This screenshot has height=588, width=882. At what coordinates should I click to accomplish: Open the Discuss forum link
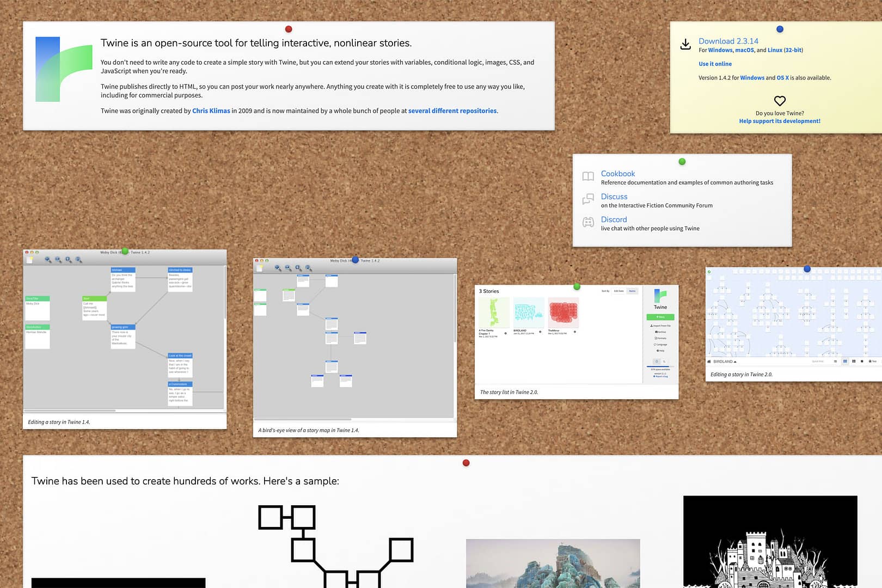614,197
